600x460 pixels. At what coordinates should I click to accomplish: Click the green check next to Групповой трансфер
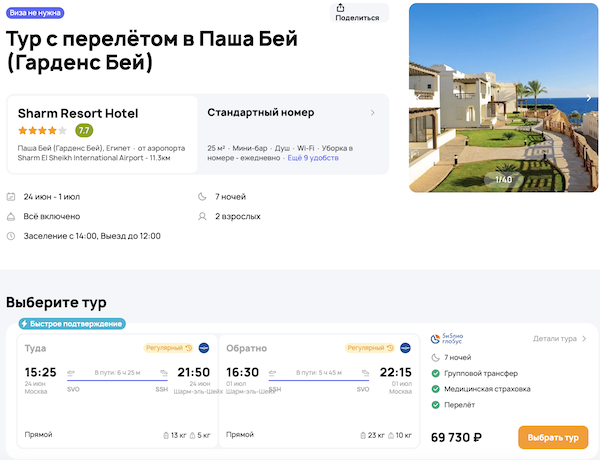point(435,373)
